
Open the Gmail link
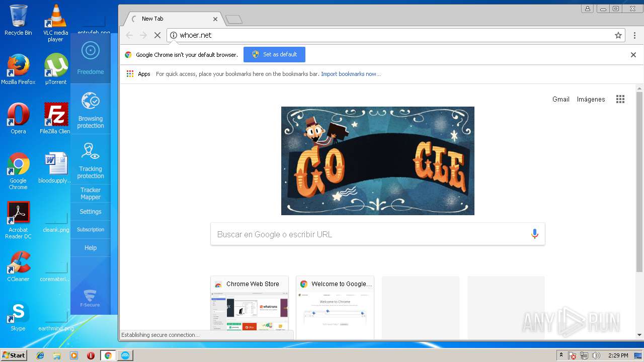pyautogui.click(x=561, y=99)
